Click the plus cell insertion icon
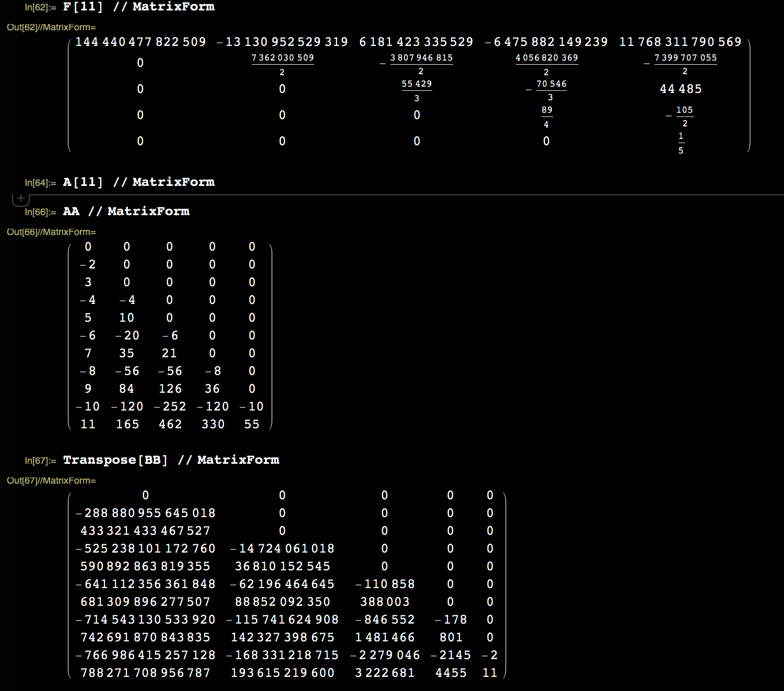Screen dimensions: 784x691 click(x=21, y=198)
